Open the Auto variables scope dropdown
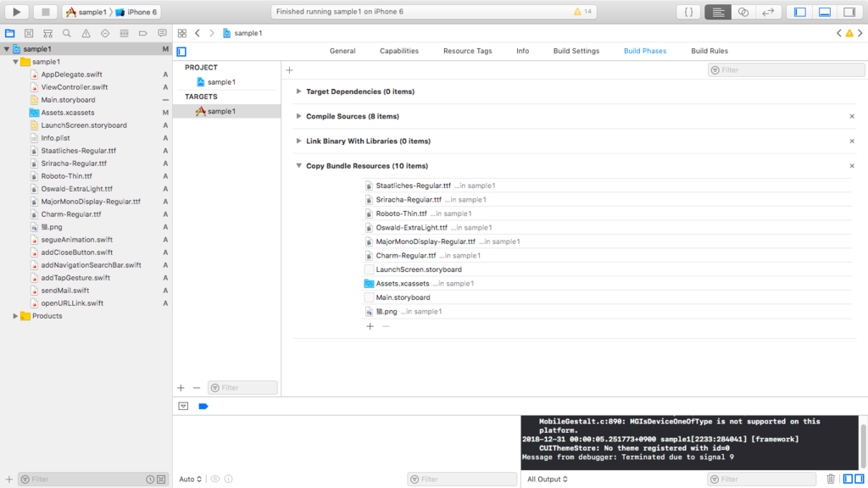The width and height of the screenshot is (868, 488). pyautogui.click(x=191, y=480)
